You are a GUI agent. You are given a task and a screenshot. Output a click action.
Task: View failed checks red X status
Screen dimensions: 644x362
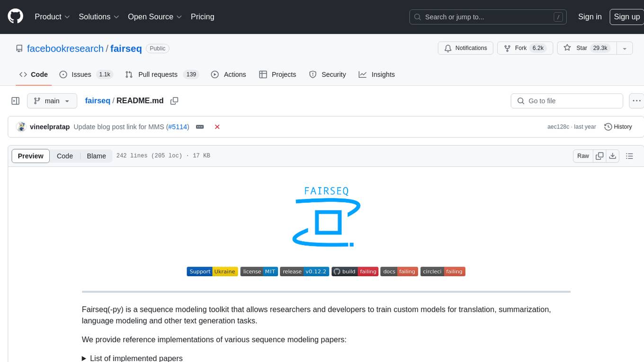tap(217, 127)
